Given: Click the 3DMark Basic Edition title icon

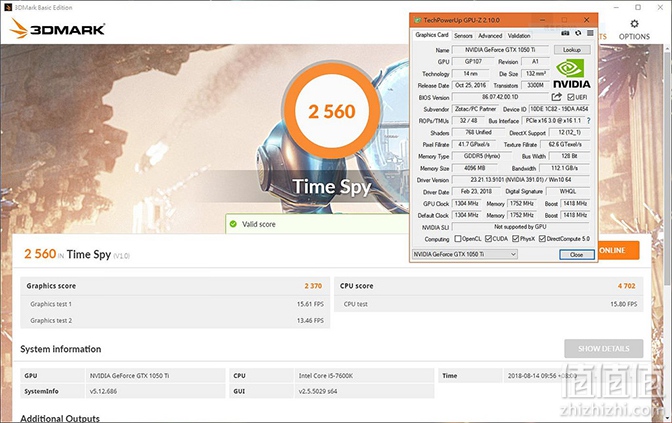Looking at the screenshot, I should [x=7, y=7].
